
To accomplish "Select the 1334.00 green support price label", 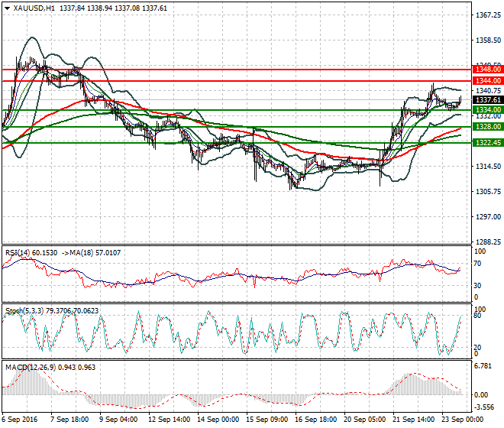I will pos(488,110).
